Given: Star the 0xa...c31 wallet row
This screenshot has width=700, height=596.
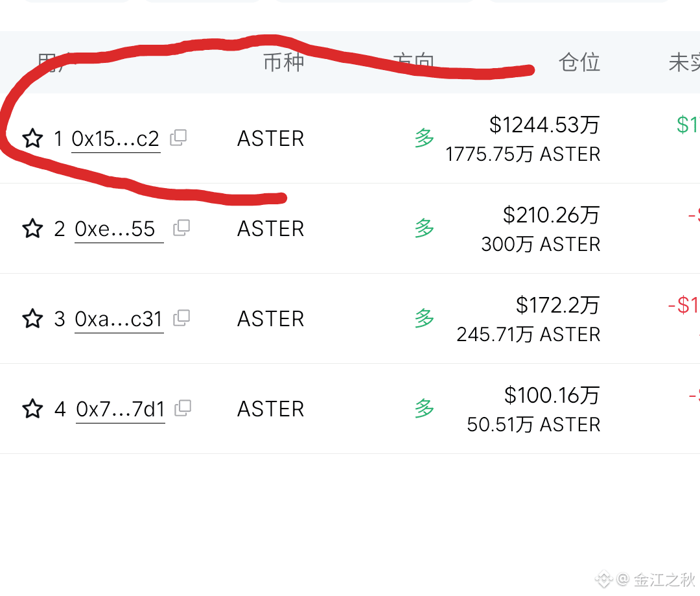Looking at the screenshot, I should click(x=32, y=318).
